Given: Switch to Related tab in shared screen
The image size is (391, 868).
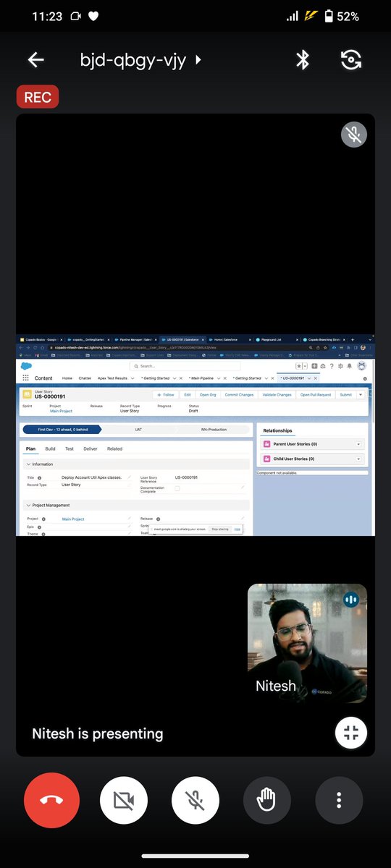Looking at the screenshot, I should click(x=114, y=449).
